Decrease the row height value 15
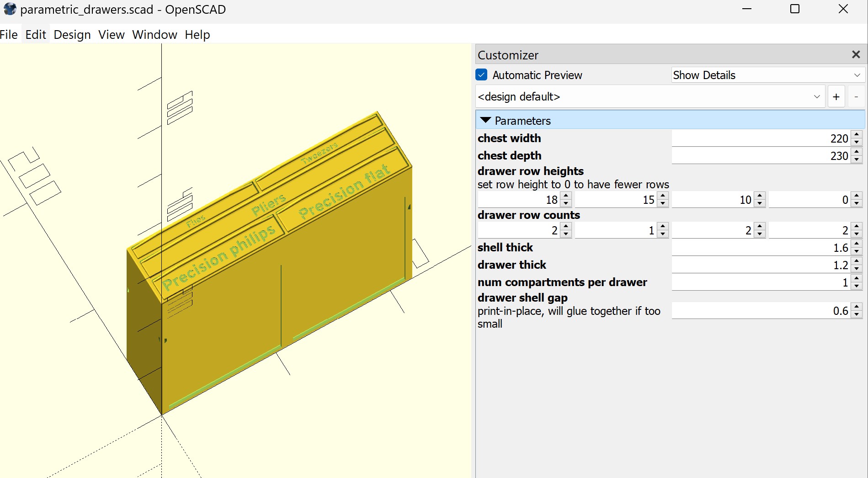Image resolution: width=868 pixels, height=478 pixels. 663,204
